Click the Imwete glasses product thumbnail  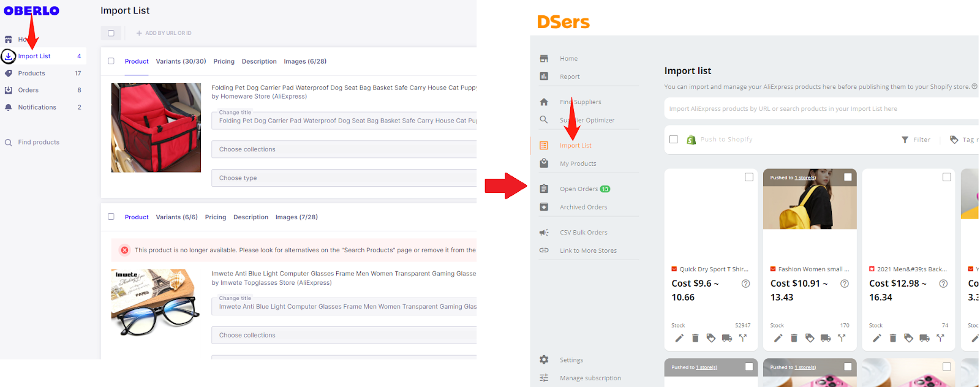(x=156, y=302)
